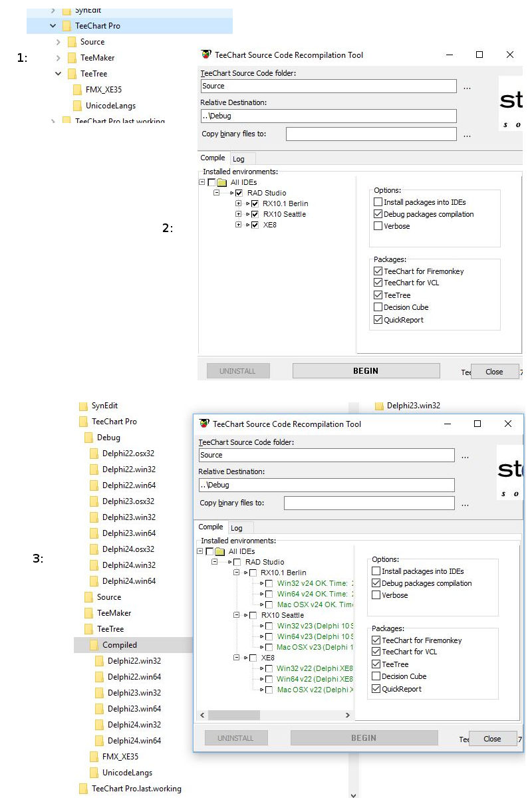
Task: Select the Delphi23.win64 row under Debug
Action: coord(128,533)
